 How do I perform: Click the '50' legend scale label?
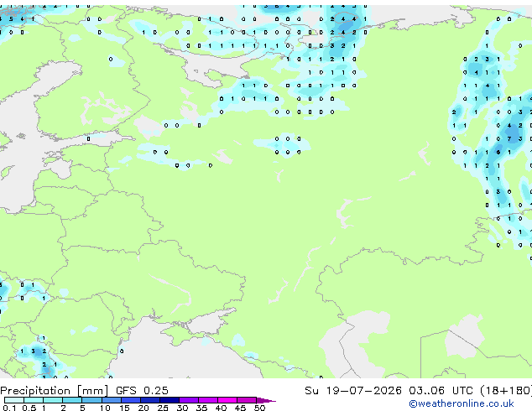pyautogui.click(x=259, y=408)
